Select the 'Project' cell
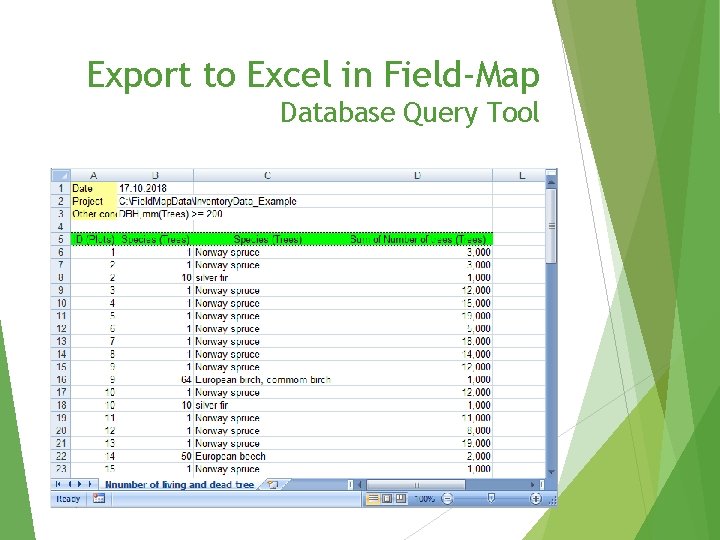Image resolution: width=720 pixels, height=540 pixels. (x=94, y=201)
